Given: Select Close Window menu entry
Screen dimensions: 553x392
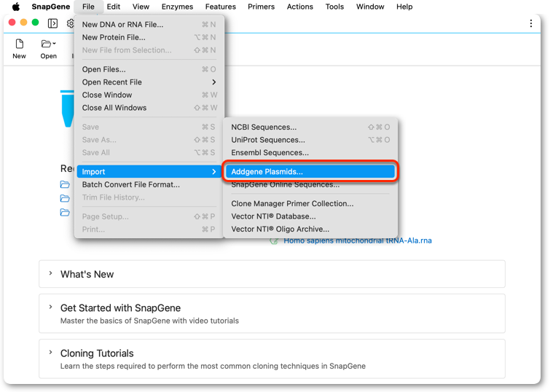Looking at the screenshot, I should coord(149,95).
